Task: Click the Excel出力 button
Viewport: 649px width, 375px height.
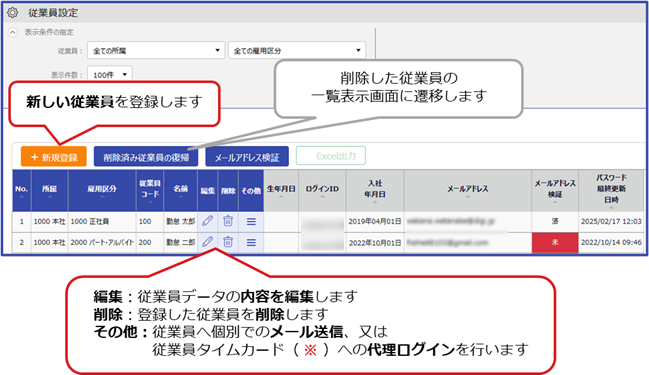Action: click(x=331, y=156)
